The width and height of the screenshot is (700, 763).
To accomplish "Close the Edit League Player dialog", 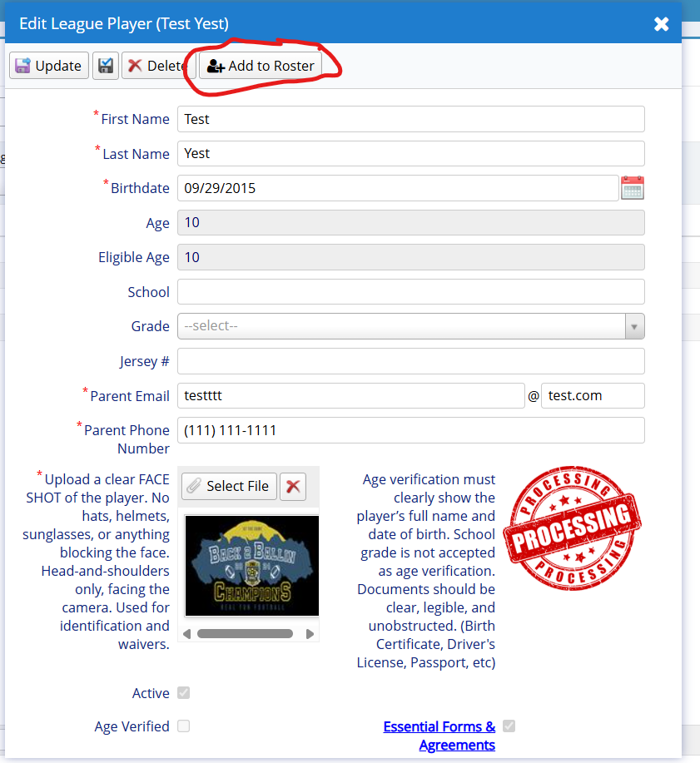I will (x=662, y=24).
